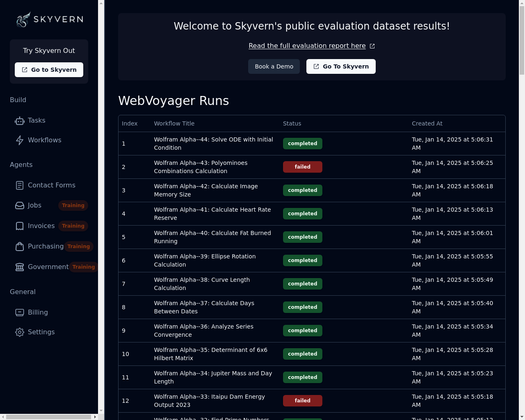Click the completed status badge in row 1

tap(303, 144)
